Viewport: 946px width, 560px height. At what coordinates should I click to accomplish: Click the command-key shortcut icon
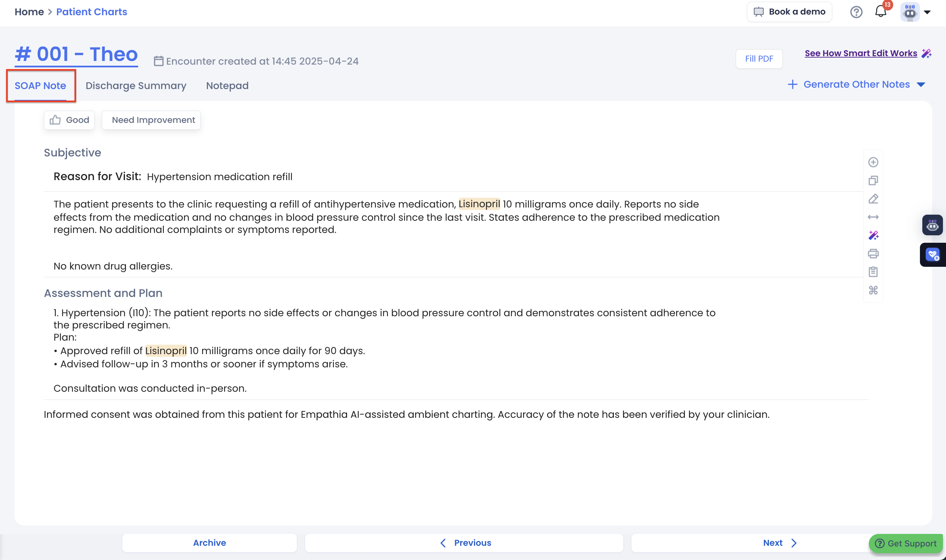(x=873, y=290)
